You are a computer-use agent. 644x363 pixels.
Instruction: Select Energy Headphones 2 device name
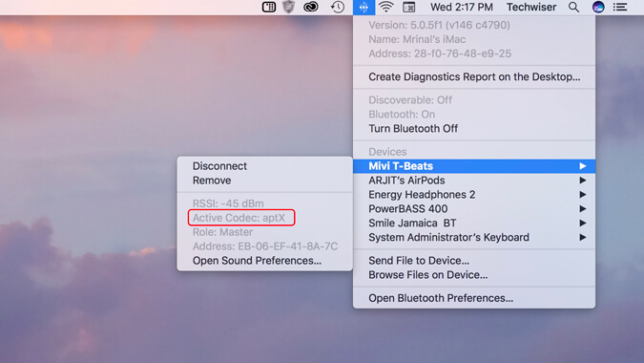point(422,195)
